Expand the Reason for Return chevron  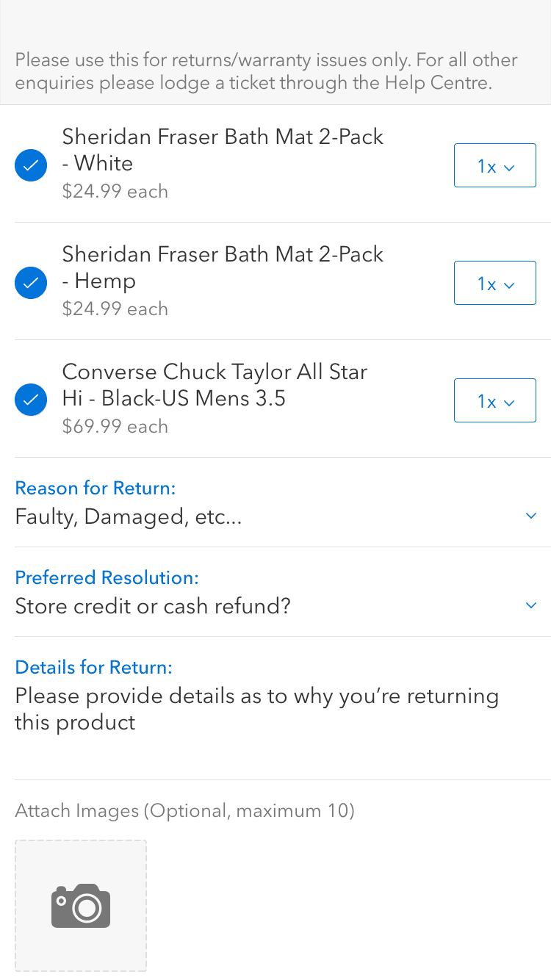532,516
